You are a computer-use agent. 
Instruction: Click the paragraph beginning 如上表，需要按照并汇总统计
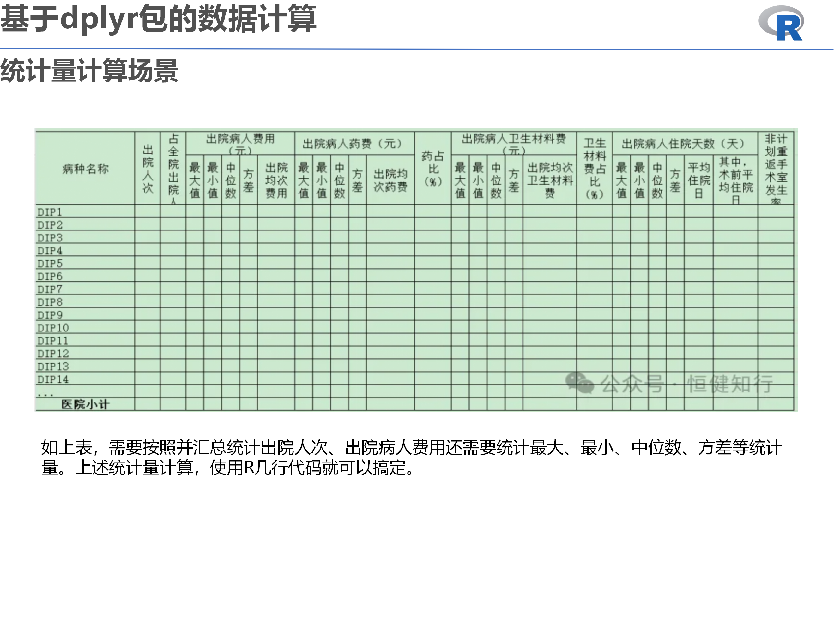(x=412, y=457)
